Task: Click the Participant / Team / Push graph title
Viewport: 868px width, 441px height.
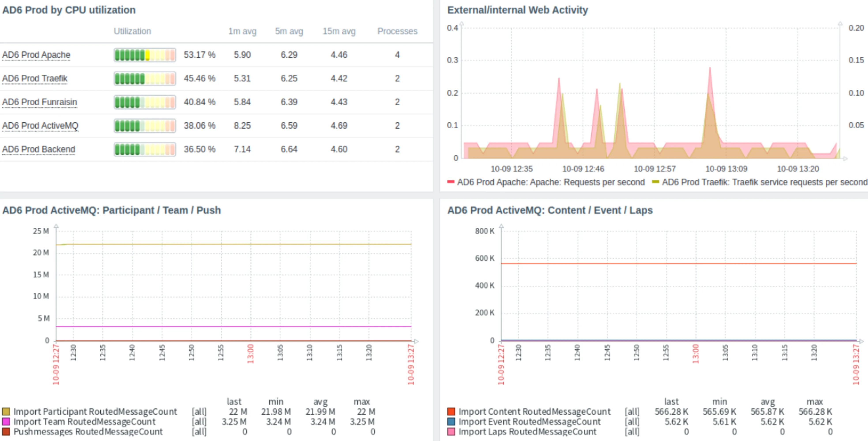Action: tap(111, 210)
